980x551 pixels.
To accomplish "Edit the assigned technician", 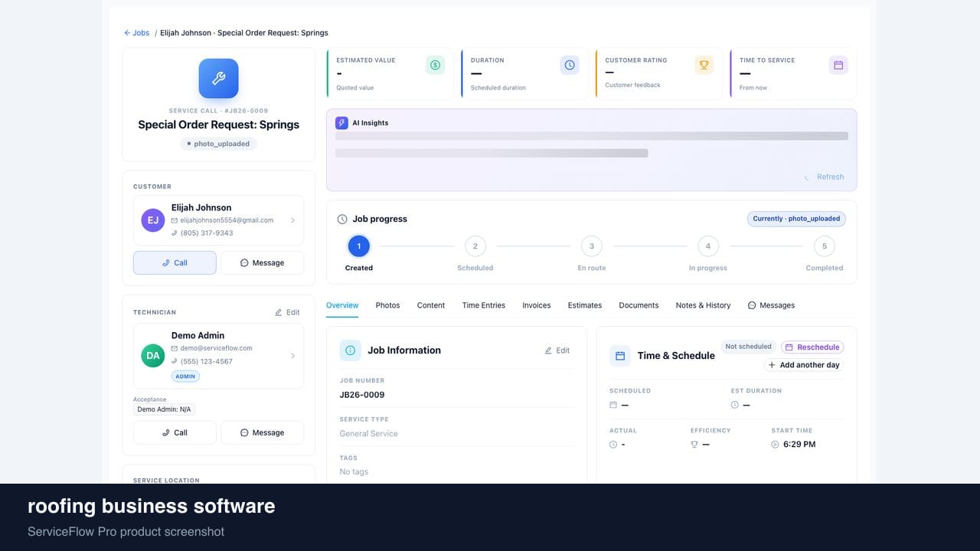I will point(287,312).
